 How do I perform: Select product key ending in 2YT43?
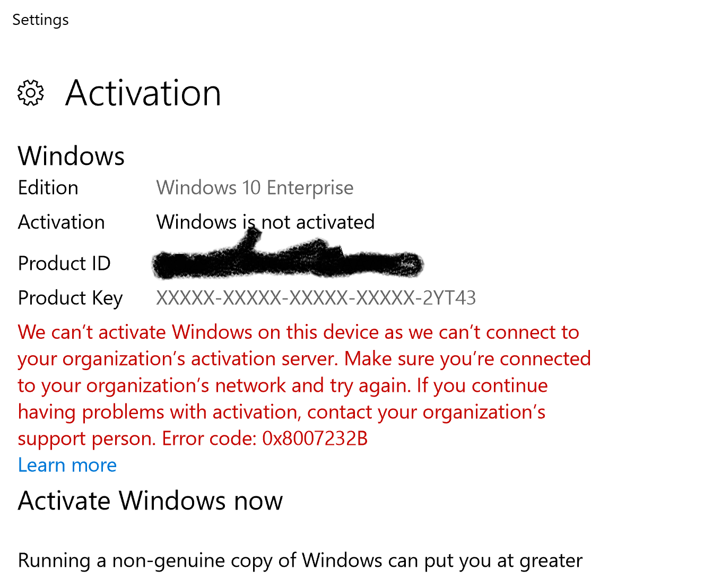point(316,298)
